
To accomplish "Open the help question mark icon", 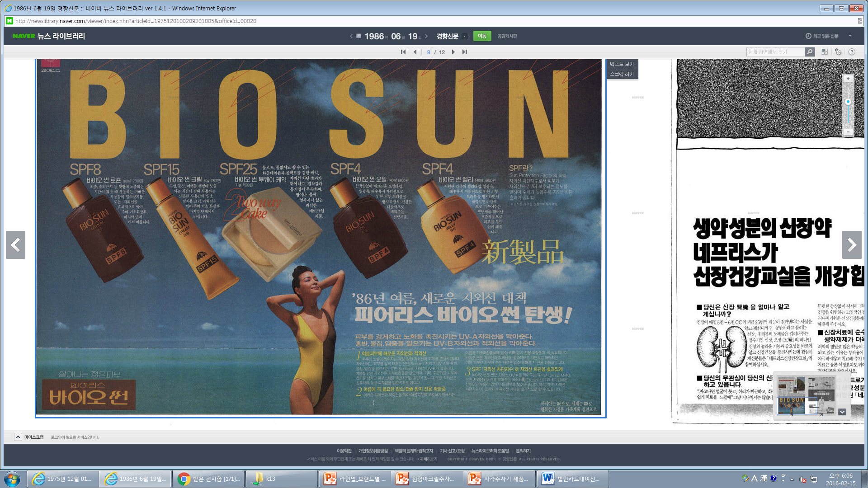I will click(852, 52).
